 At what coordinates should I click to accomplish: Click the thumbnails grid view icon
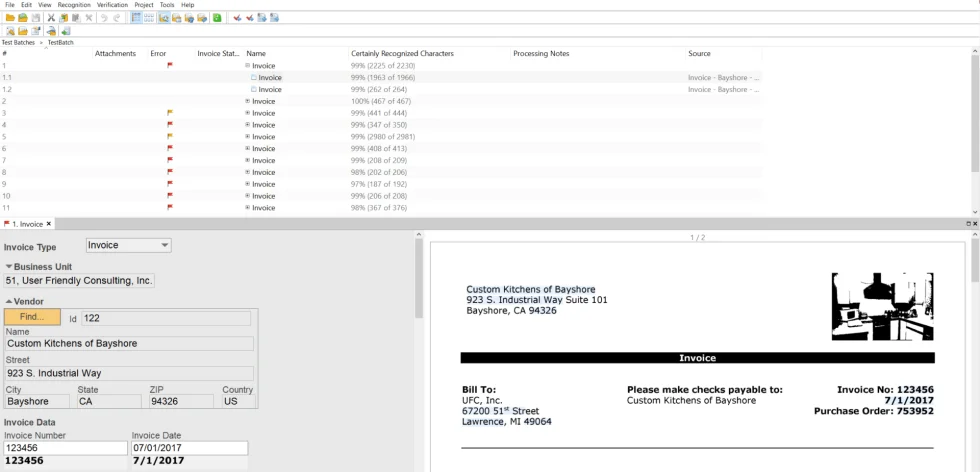point(148,18)
